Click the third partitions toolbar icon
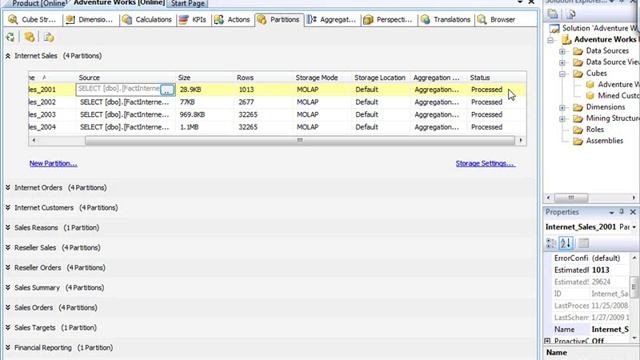640x360 pixels. (49, 37)
